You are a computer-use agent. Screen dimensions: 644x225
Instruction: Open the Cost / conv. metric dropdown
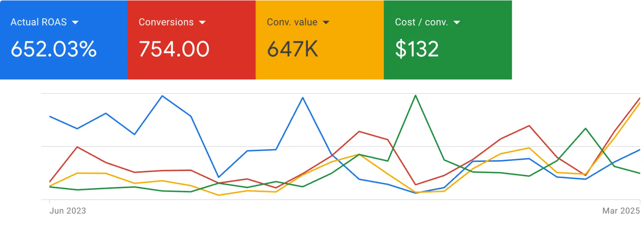[457, 22]
